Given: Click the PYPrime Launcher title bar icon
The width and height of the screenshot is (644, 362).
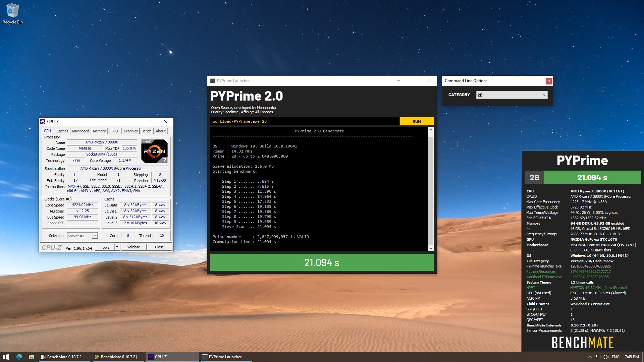Looking at the screenshot, I should [213, 81].
